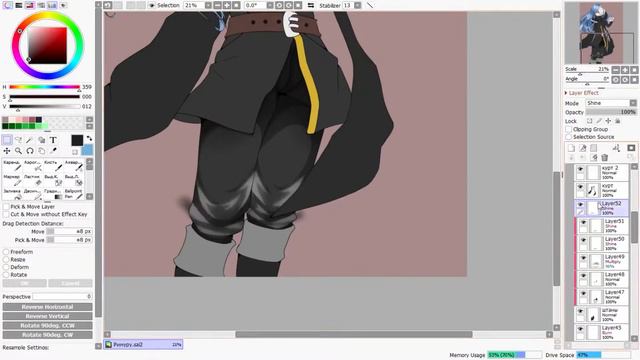This screenshot has height=360, width=640.
Task: Select the Zoom magnifier tool
Action: pyautogui.click(x=18, y=151)
